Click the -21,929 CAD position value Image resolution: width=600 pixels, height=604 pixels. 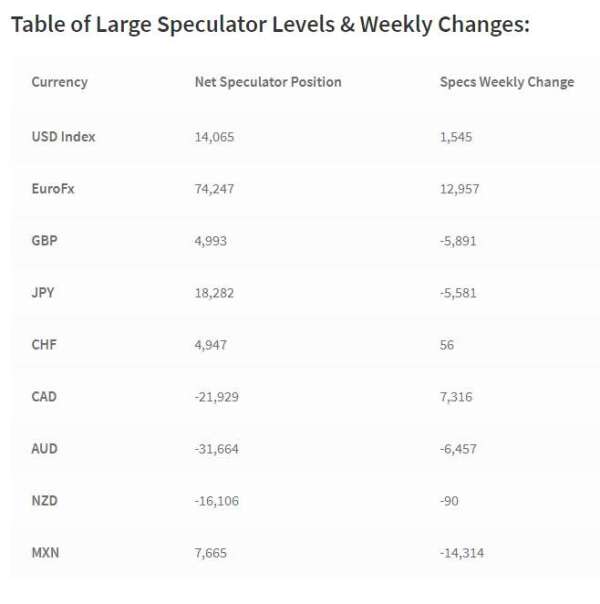coord(216,397)
